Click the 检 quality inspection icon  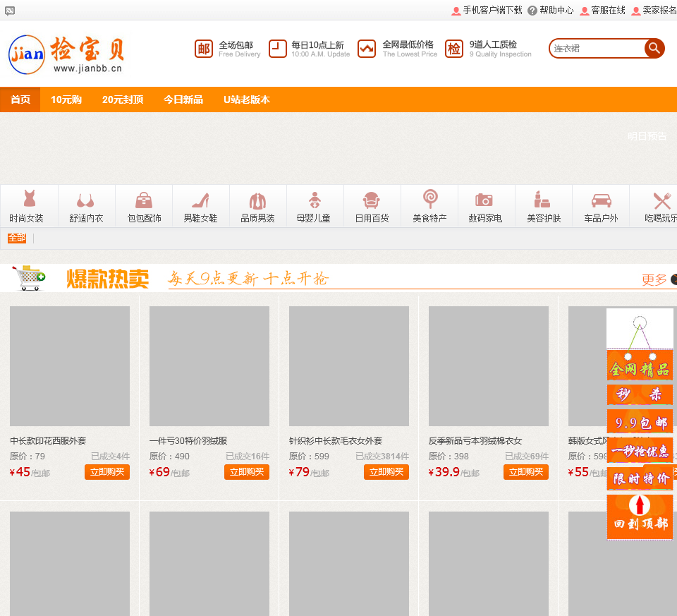[453, 49]
